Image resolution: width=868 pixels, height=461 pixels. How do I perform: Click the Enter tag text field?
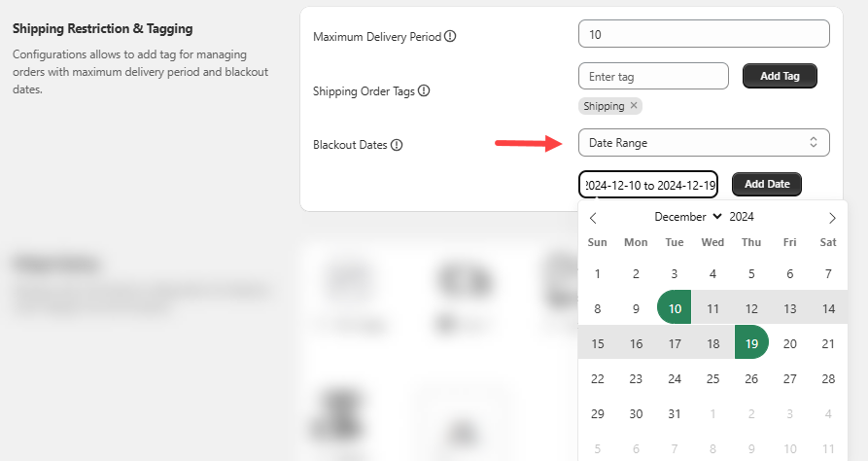coord(652,76)
